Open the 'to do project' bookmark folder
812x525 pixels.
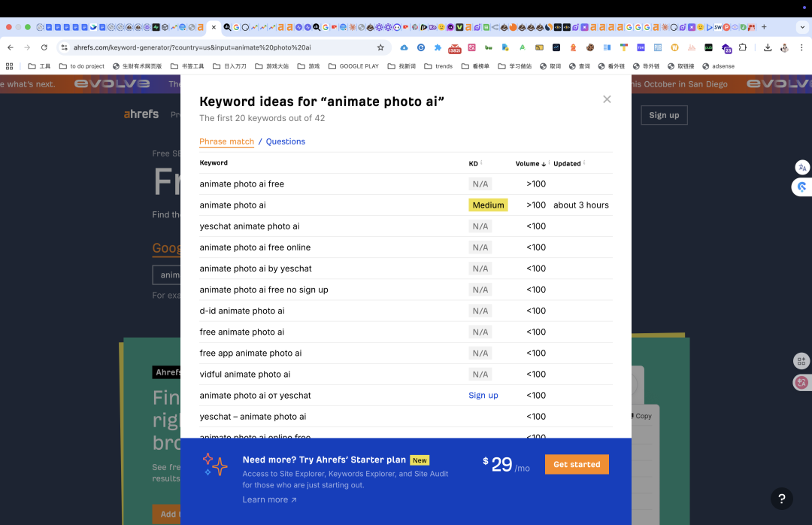click(82, 66)
